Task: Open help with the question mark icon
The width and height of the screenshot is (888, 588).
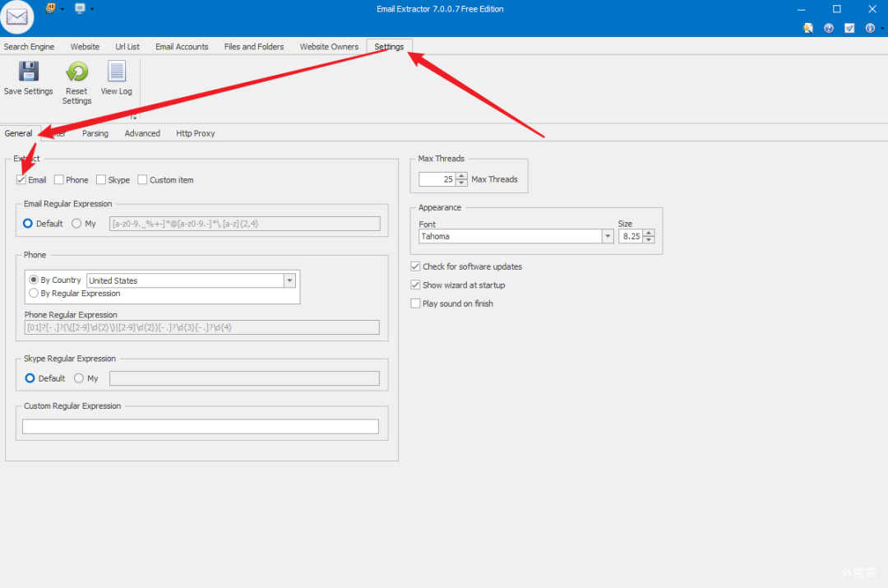Action: pos(829,28)
